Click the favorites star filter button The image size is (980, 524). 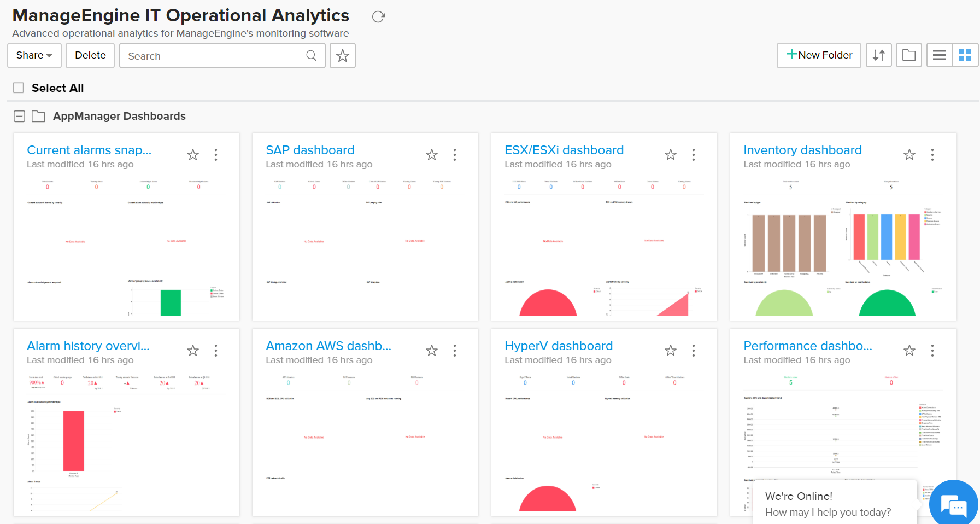click(x=343, y=56)
